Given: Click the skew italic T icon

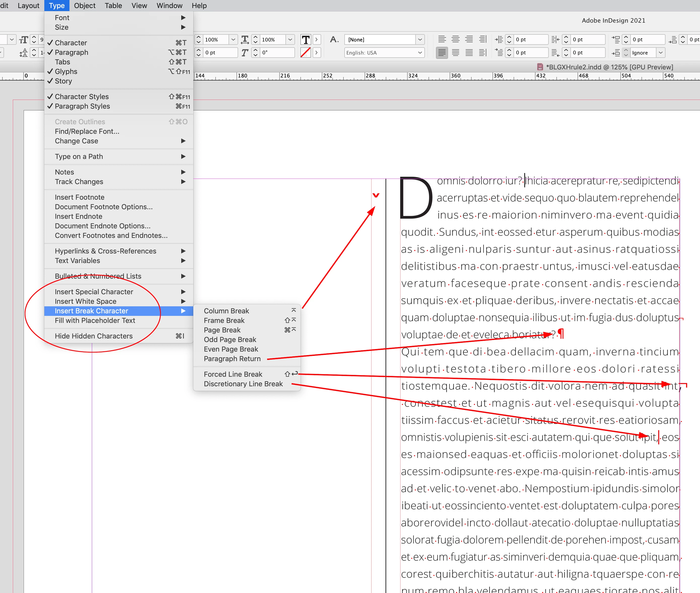Looking at the screenshot, I should pos(245,53).
